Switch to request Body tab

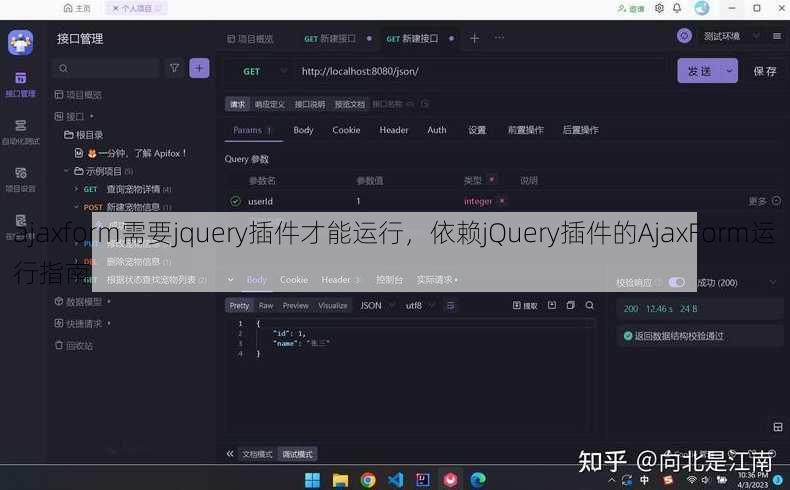coord(303,130)
